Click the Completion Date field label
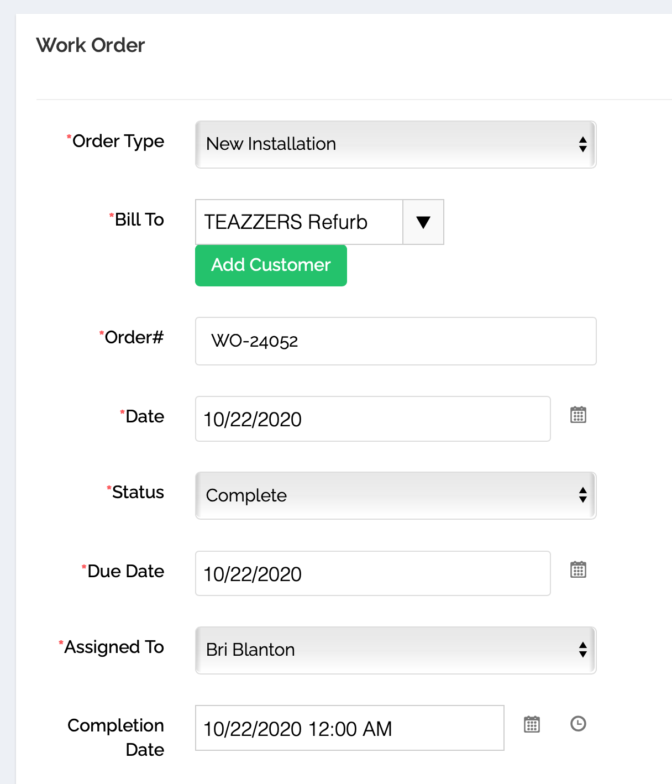672x784 pixels. pyautogui.click(x=116, y=738)
